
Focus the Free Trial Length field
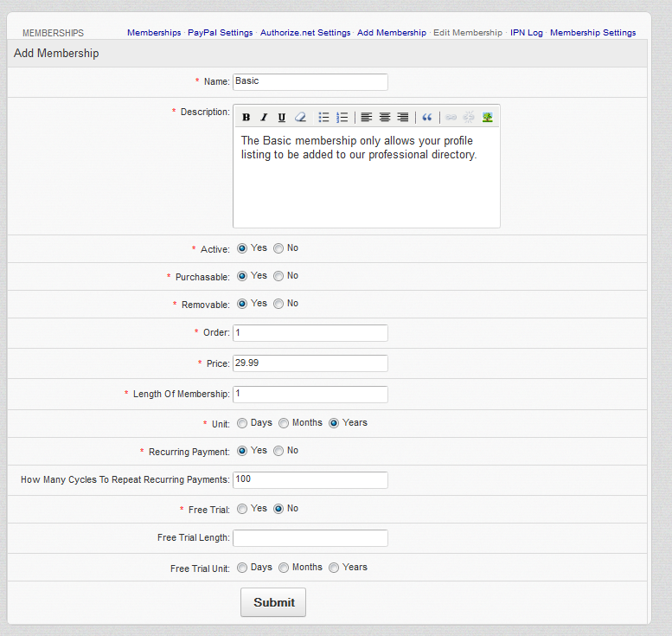pos(310,538)
